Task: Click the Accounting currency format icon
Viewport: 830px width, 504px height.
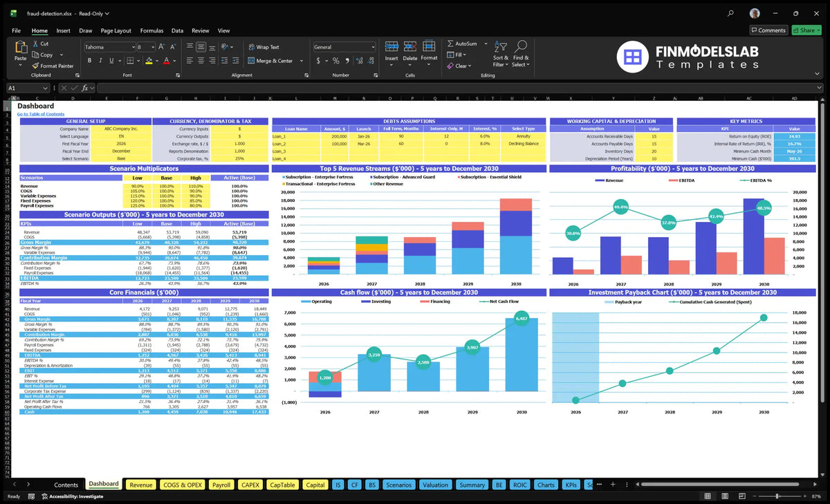Action: tap(319, 61)
